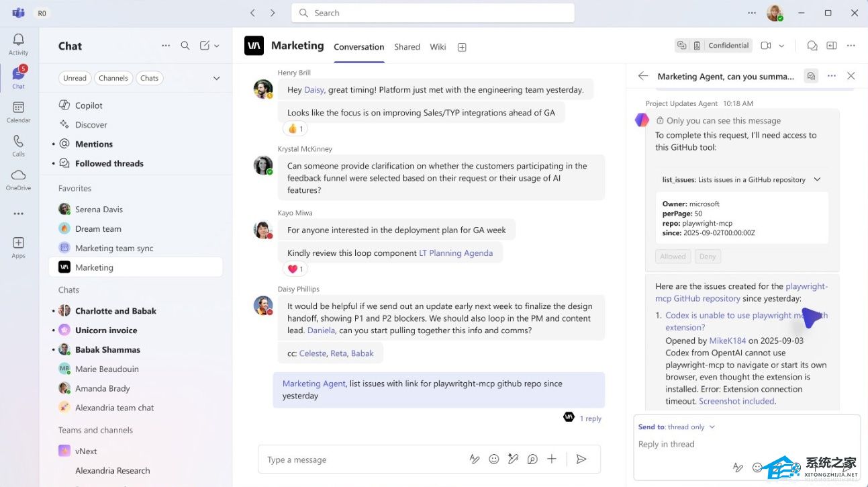Open more options in the thread panel header
Viewport: 868px width, 487px height.
tap(832, 76)
